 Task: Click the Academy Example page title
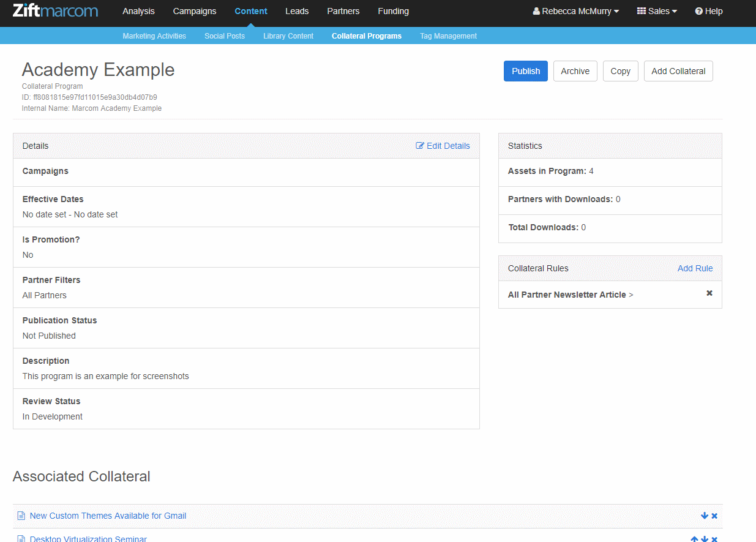click(99, 70)
